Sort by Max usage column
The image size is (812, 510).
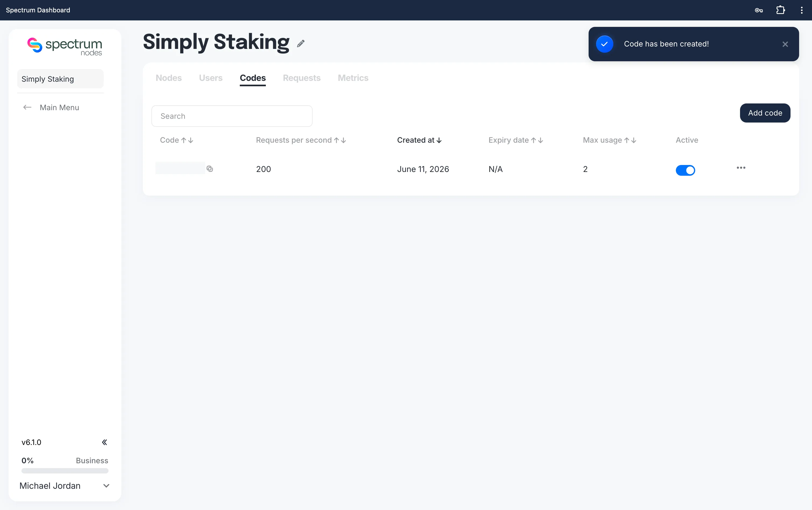(x=610, y=140)
